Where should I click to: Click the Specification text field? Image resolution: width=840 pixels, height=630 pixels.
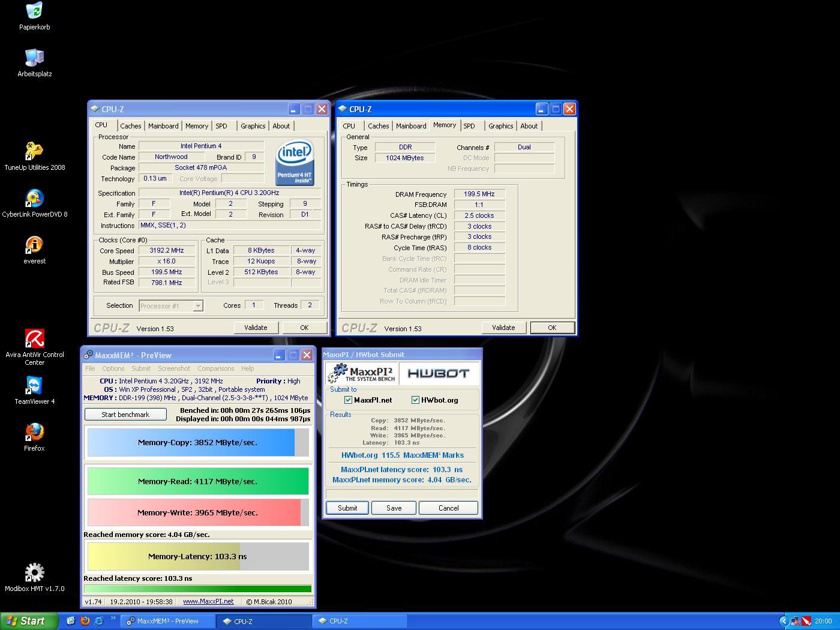[x=230, y=193]
